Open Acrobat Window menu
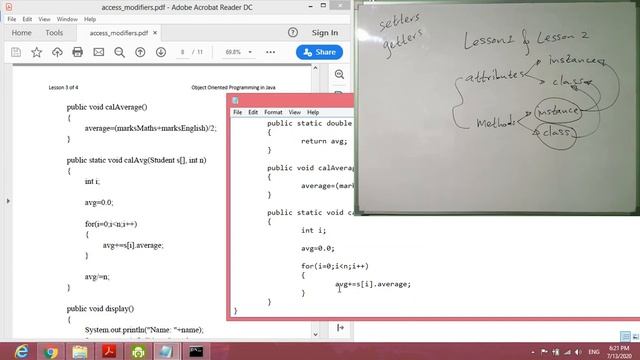Image resolution: width=640 pixels, height=360 pixels. coord(67,19)
